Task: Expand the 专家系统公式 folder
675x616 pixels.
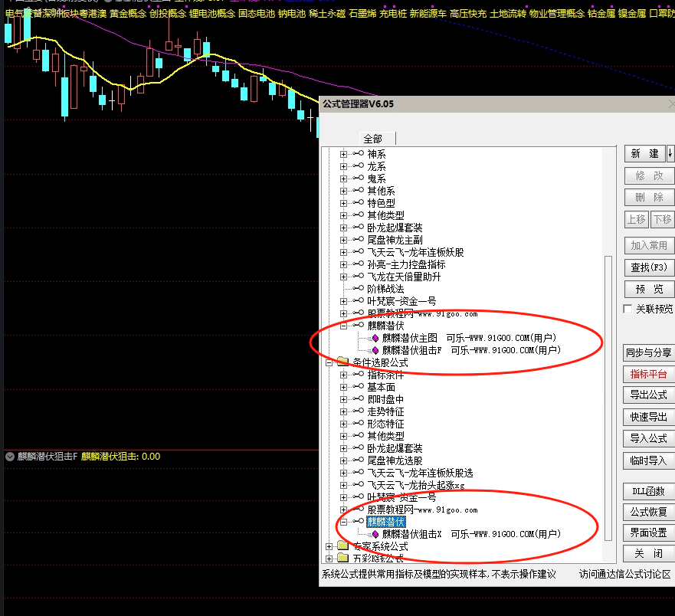Action: pyautogui.click(x=329, y=547)
